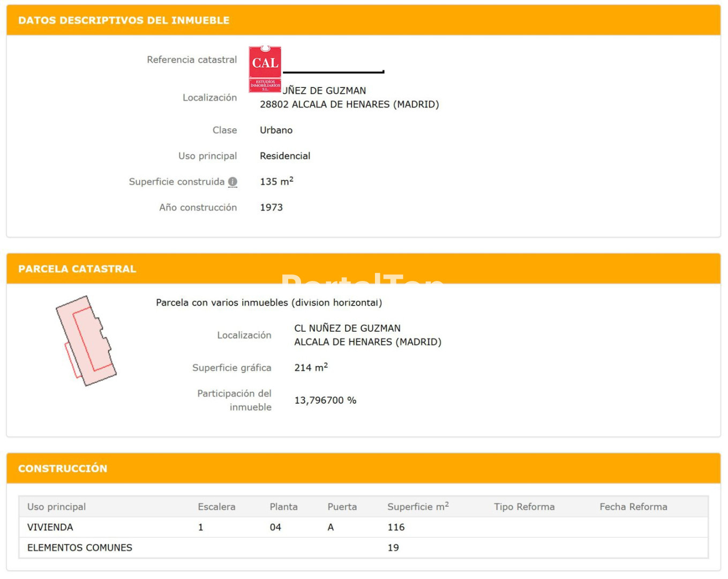Click the Uso principal column header
Screen dimensions: 728x579
pos(56,507)
